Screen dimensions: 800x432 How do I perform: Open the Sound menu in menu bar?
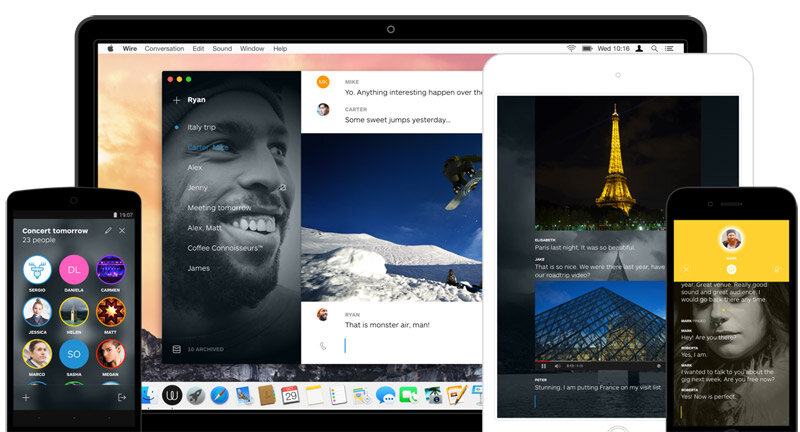[x=222, y=48]
